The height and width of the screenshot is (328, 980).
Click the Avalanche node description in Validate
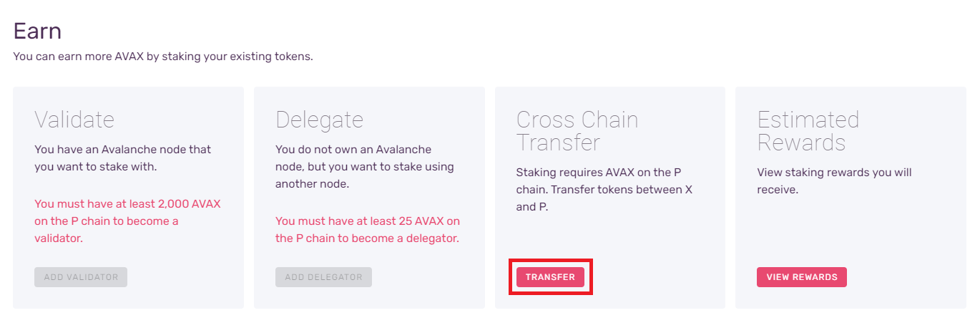(122, 158)
